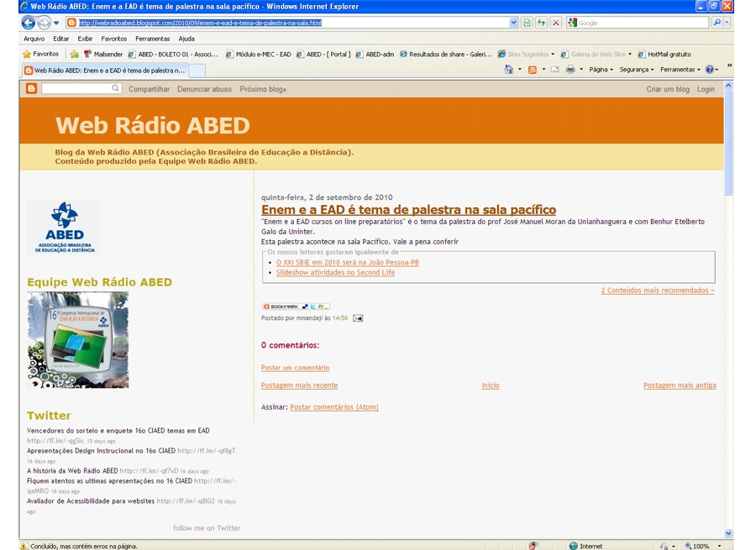
Task: Click the email post envelope icon
Action: [x=358, y=318]
